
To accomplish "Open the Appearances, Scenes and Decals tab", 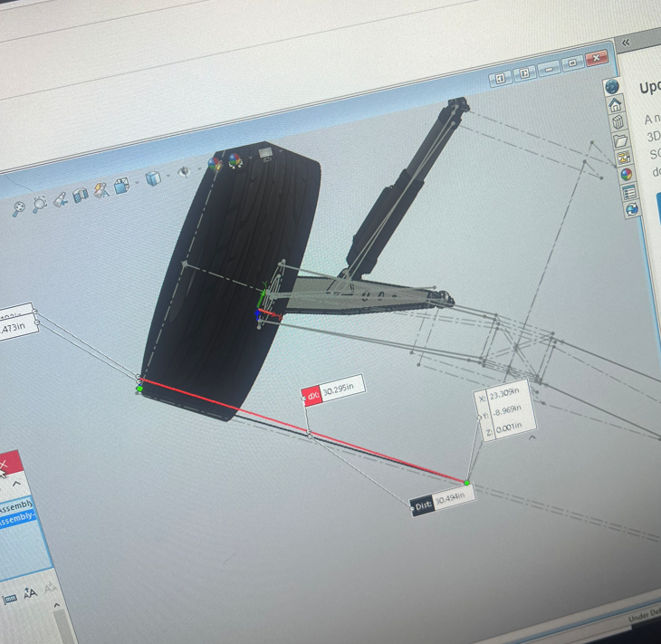I will 626,174.
